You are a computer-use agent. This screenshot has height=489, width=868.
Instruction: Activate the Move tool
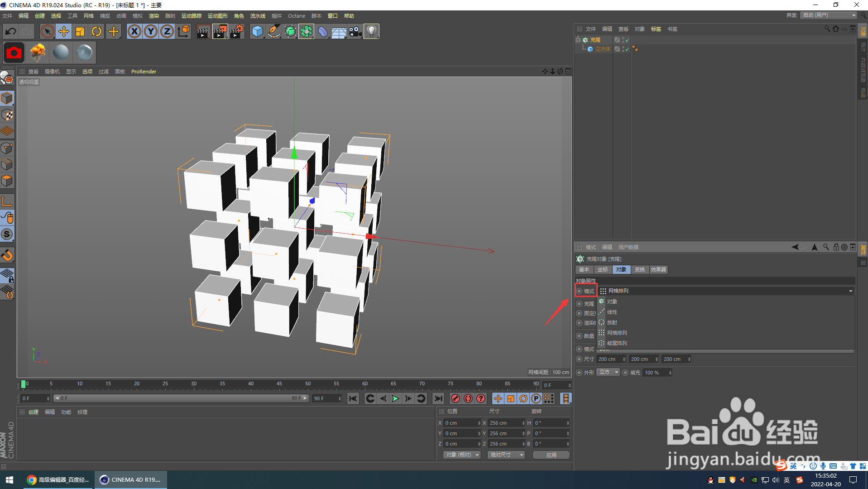coord(64,31)
